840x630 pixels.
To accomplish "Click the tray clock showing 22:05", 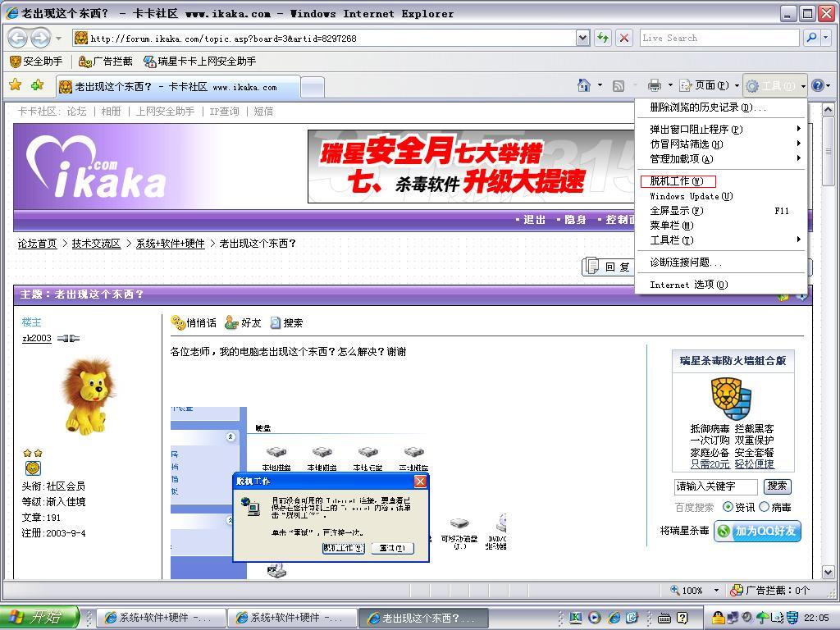I will [x=816, y=618].
